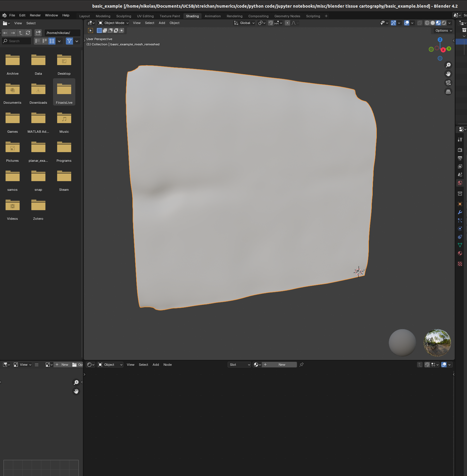Image resolution: width=467 pixels, height=476 pixels.
Task: Open the Global transform orientation dropdown
Action: [244, 23]
